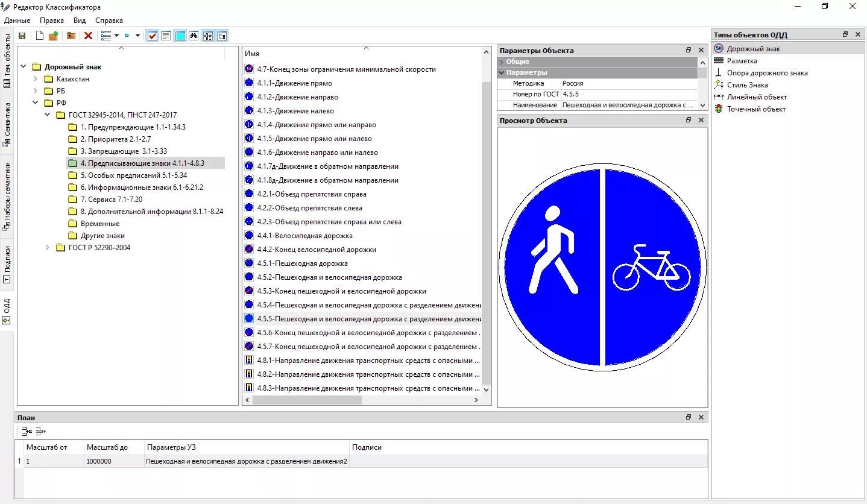
Task: Open list view mode dropdown arrow
Action: [x=117, y=36]
